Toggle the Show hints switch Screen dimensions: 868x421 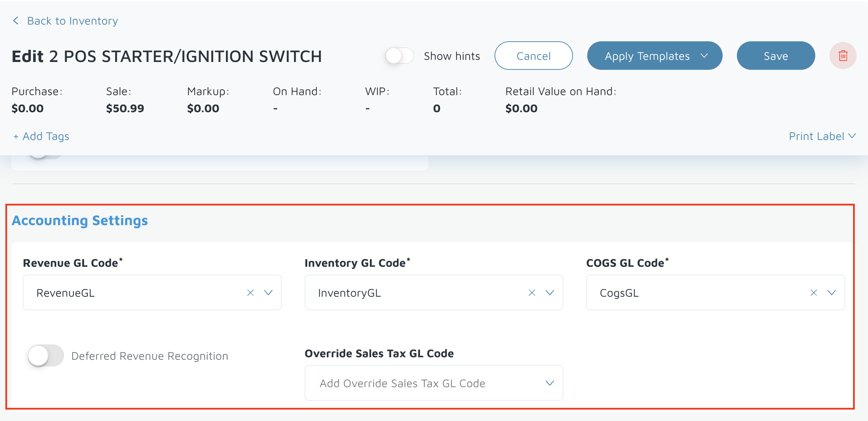point(399,56)
